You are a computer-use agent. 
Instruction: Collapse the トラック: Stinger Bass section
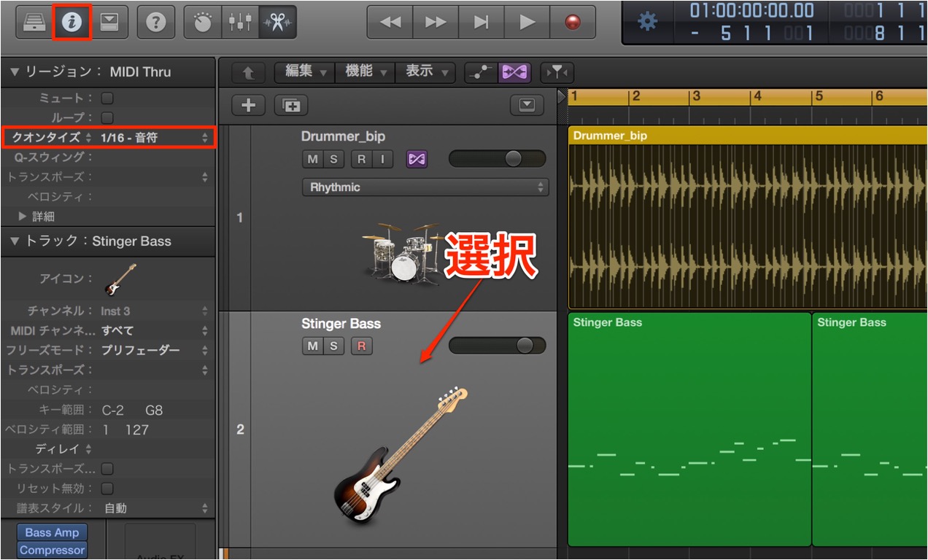(15, 241)
